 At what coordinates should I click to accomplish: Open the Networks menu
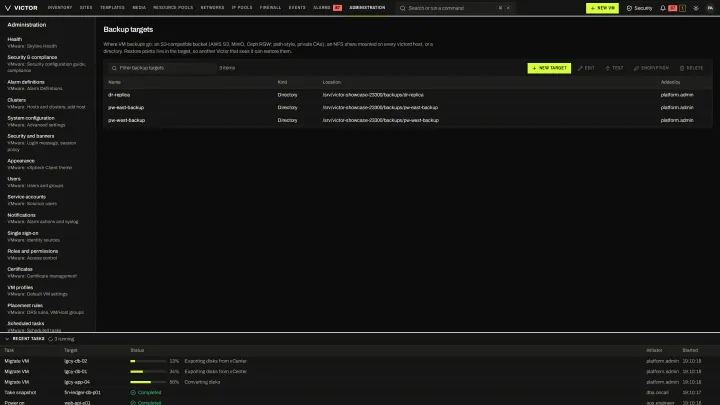[x=212, y=8]
